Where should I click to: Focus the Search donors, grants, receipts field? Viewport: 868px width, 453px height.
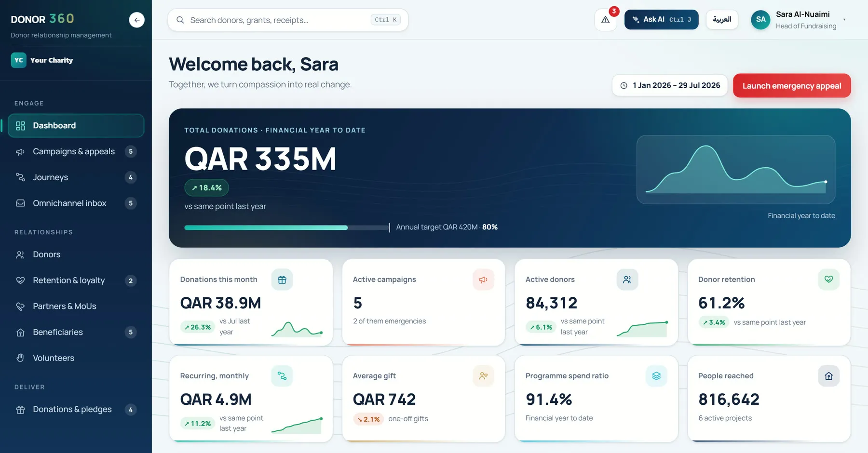click(288, 20)
